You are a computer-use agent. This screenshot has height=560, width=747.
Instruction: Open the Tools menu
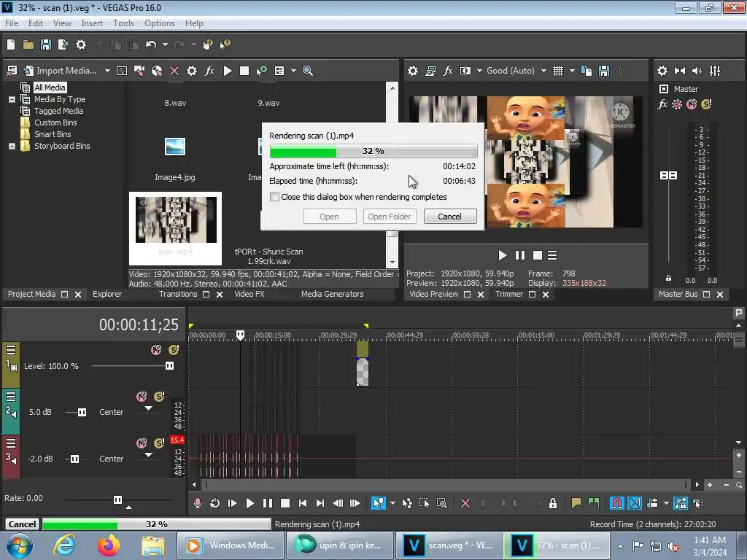(x=123, y=23)
